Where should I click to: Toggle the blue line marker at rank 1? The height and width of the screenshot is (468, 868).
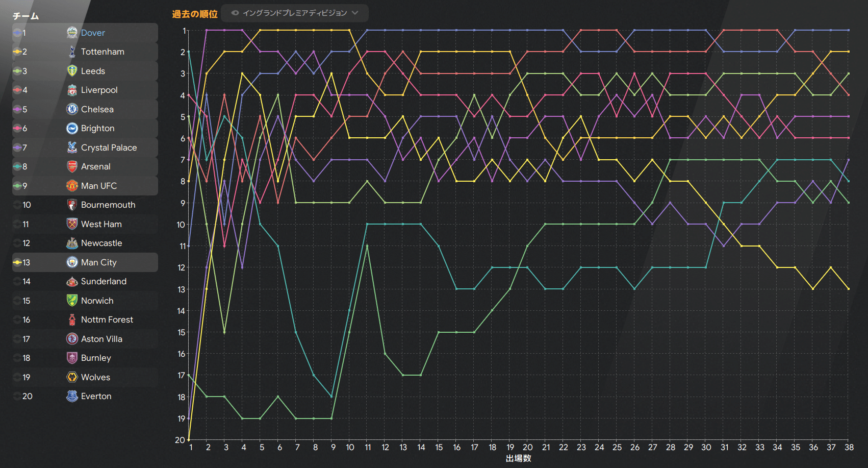click(x=17, y=33)
